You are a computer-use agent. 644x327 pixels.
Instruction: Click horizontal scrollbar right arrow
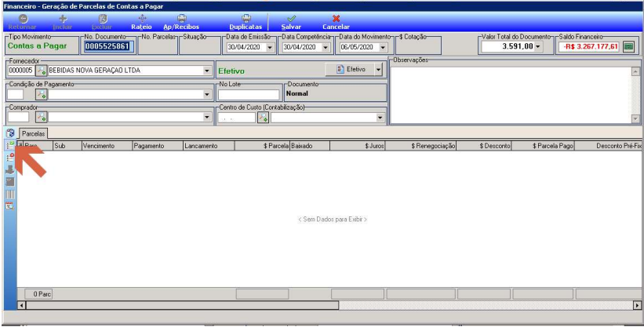coord(637,305)
